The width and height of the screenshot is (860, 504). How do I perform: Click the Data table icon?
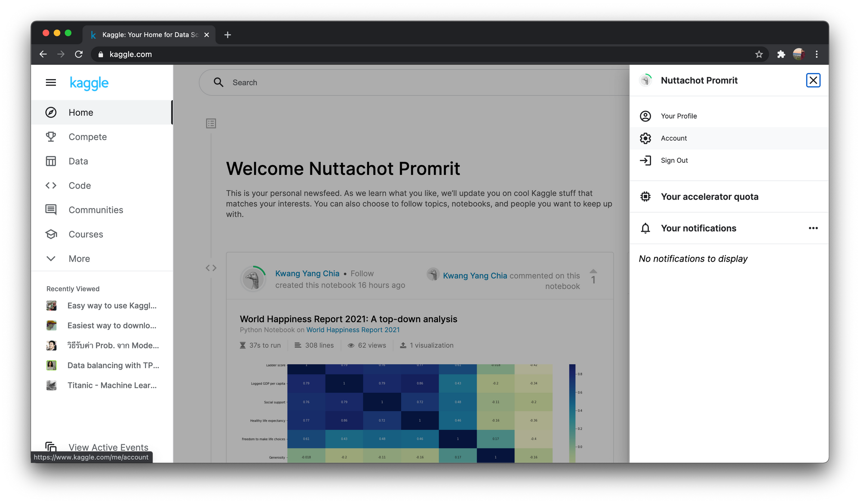click(51, 161)
